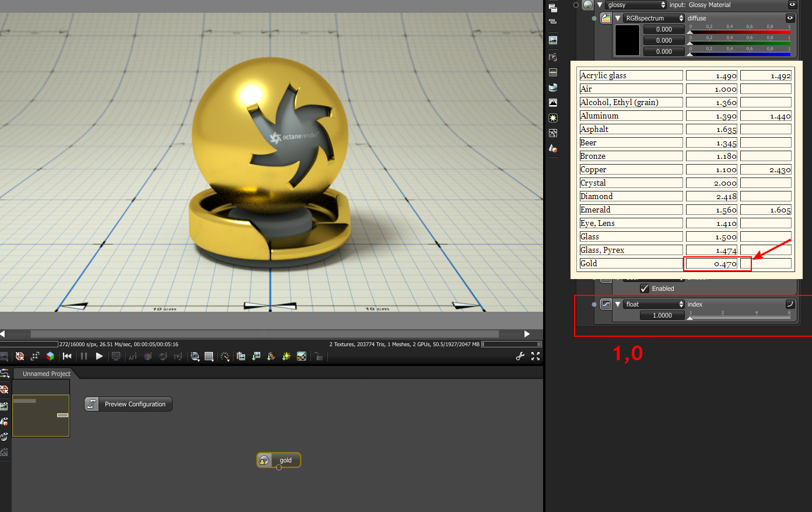The image size is (812, 512).
Task: Open the render priority dropdown icon
Action: coord(225,356)
